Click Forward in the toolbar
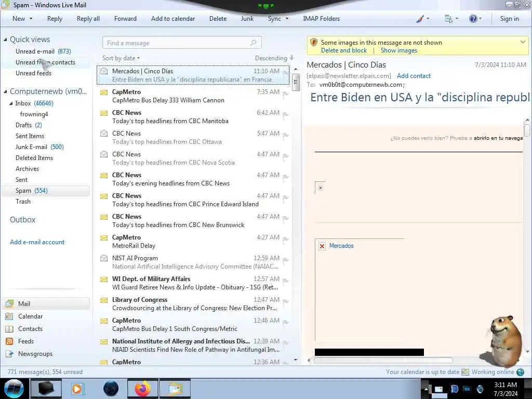Screen dimensions: 532x399 [125, 19]
